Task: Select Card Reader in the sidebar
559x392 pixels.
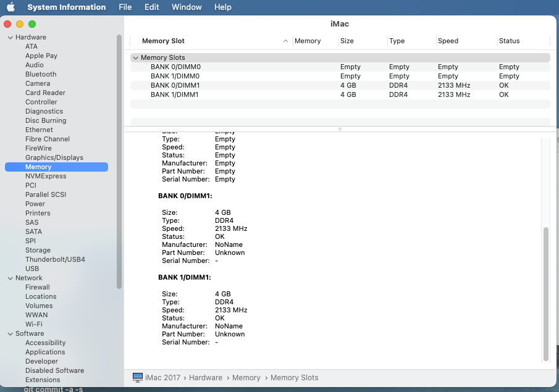Action: 45,93
